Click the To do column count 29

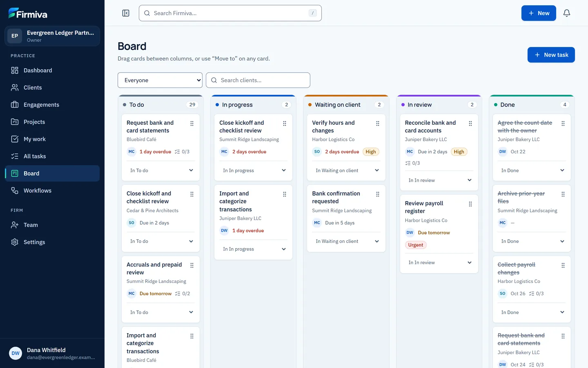(192, 105)
